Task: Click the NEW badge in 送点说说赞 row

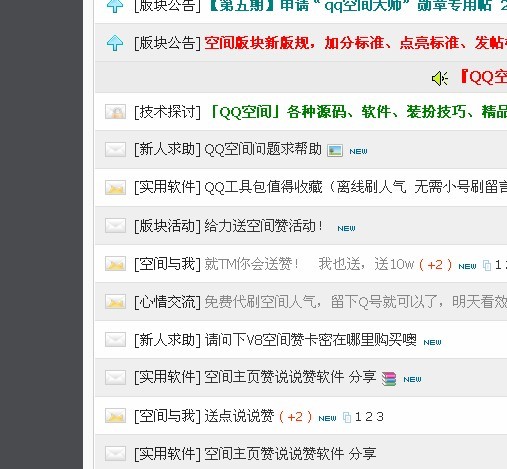Action: coord(327,419)
